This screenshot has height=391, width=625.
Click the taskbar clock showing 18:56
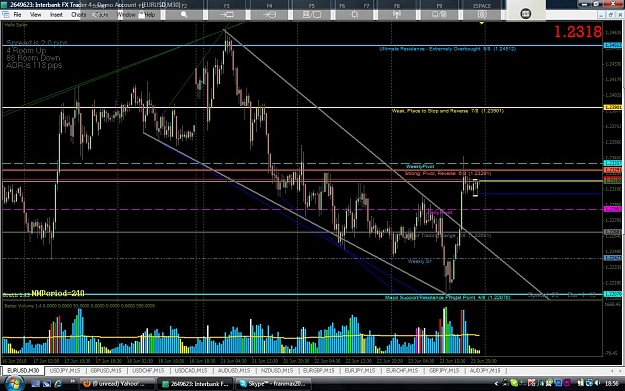[611, 383]
